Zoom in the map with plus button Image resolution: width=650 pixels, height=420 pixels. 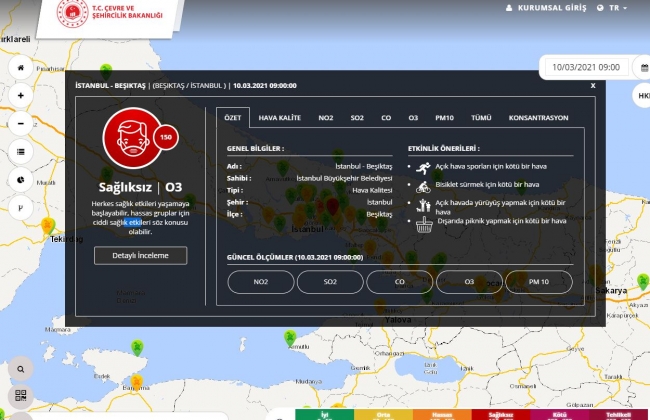pos(21,96)
